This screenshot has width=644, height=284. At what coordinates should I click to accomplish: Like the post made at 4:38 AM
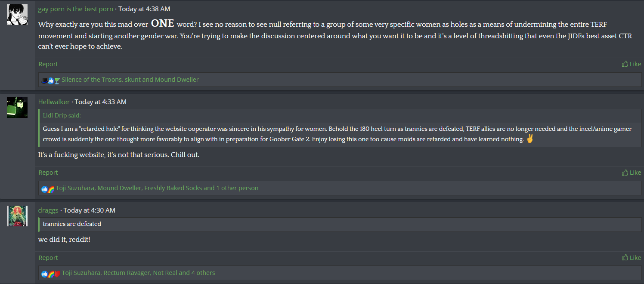tap(631, 64)
